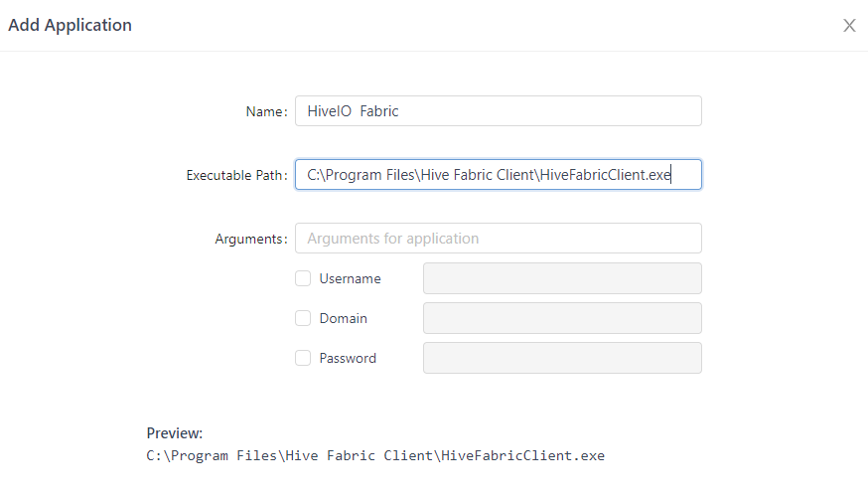The image size is (868, 498).
Task: Tick the Domain checkbox
Action: pyautogui.click(x=303, y=319)
